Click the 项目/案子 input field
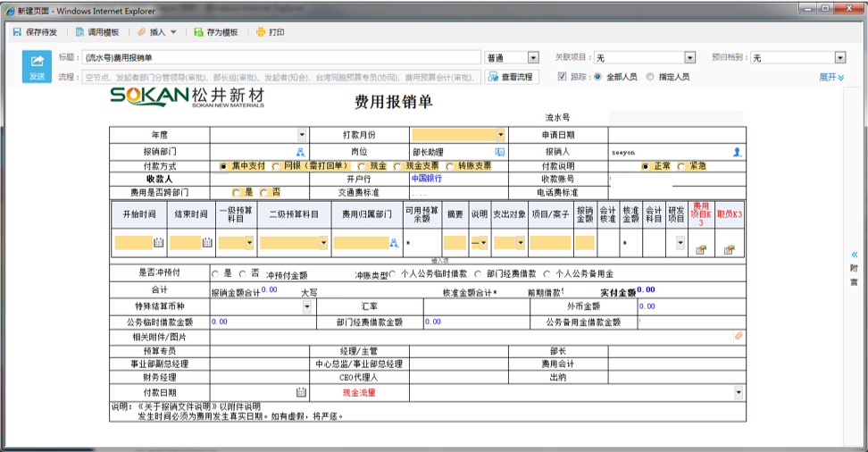Screen dimensions: 868x452 550,243
